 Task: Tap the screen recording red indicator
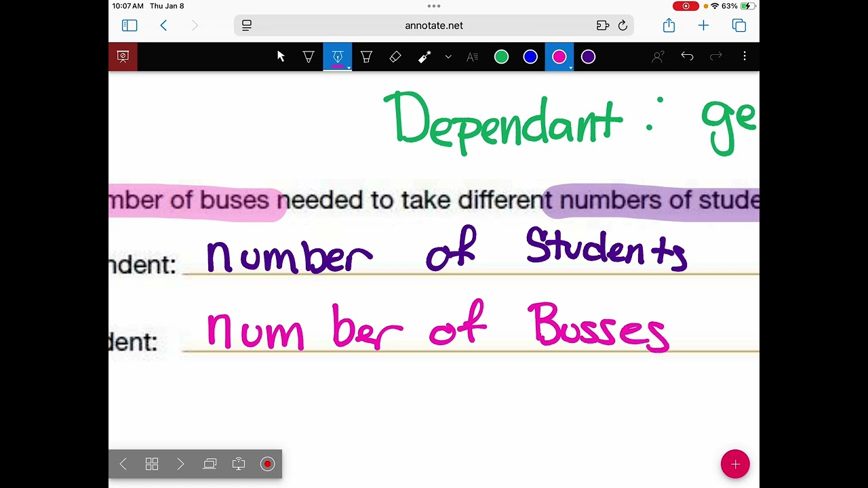tap(686, 6)
